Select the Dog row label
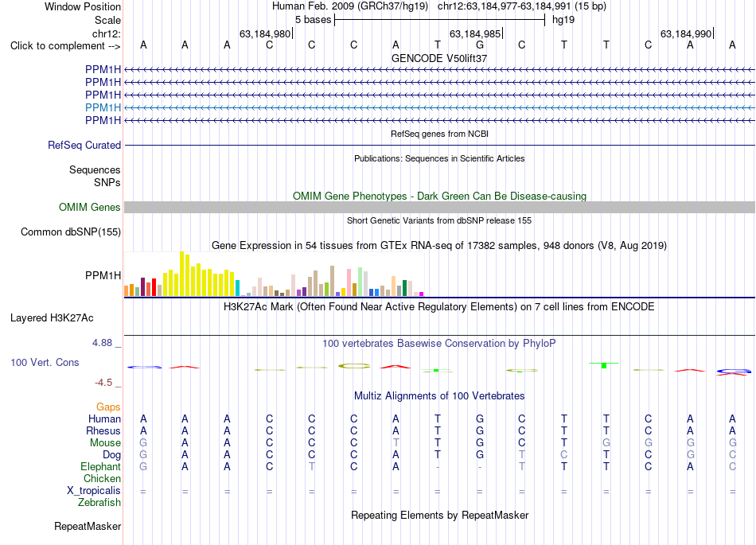Image resolution: width=756 pixels, height=545 pixels. 112,455
